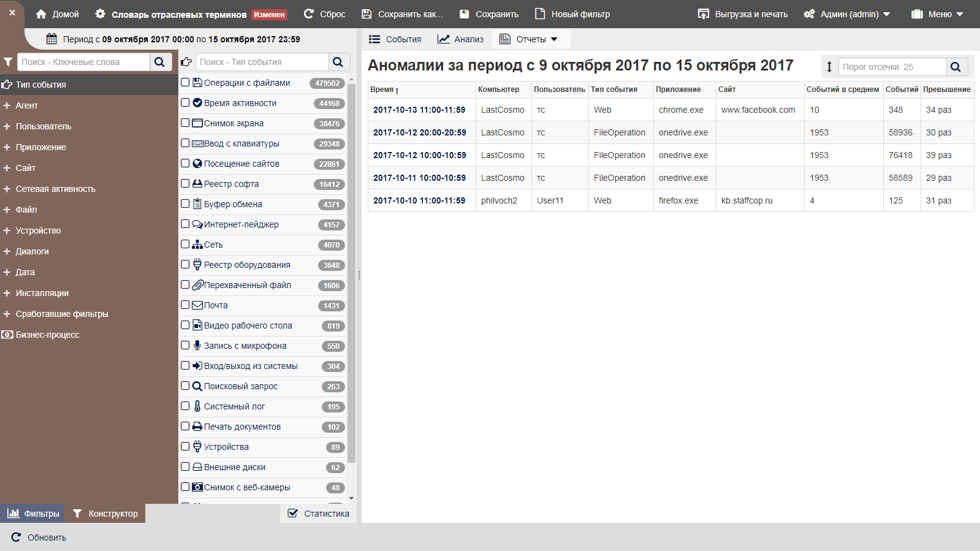Open the Меню dropdown
Image resolution: width=980 pixels, height=551 pixels.
click(937, 14)
